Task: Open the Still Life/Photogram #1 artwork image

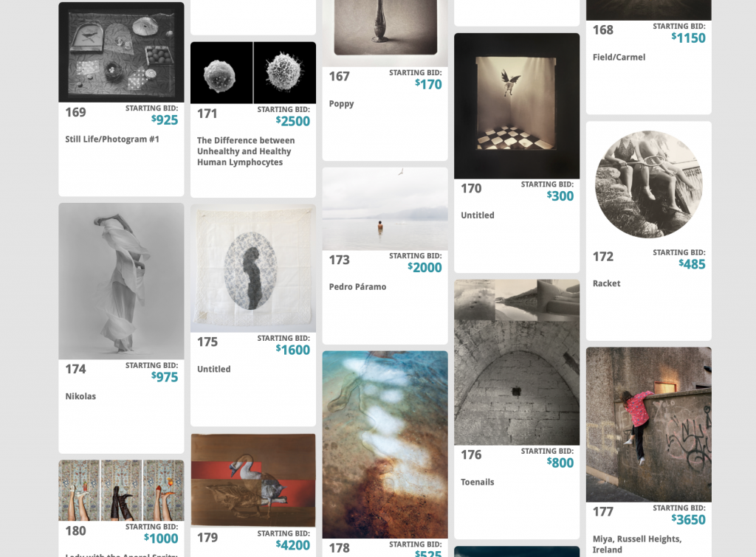Action: coord(121,52)
